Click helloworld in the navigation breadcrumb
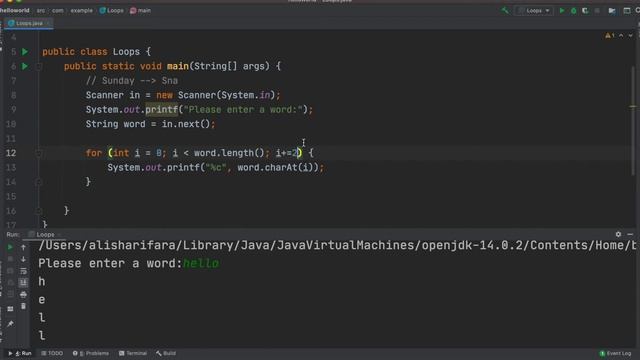This screenshot has width=640, height=360. click(15, 11)
